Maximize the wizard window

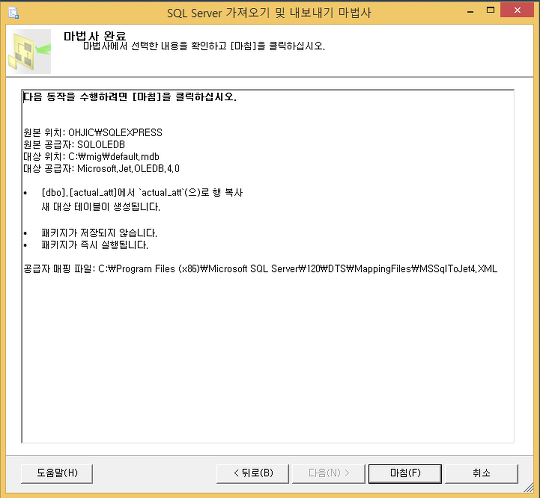[490, 10]
